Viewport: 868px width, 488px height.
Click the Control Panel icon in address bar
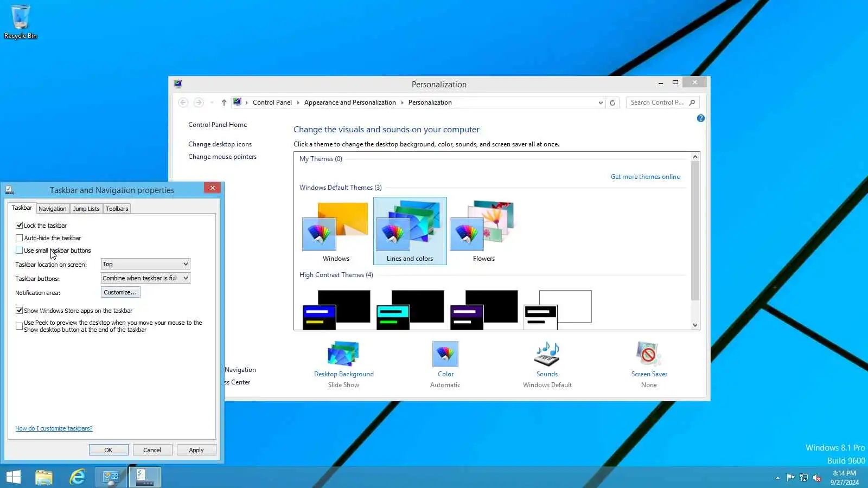[x=237, y=102]
